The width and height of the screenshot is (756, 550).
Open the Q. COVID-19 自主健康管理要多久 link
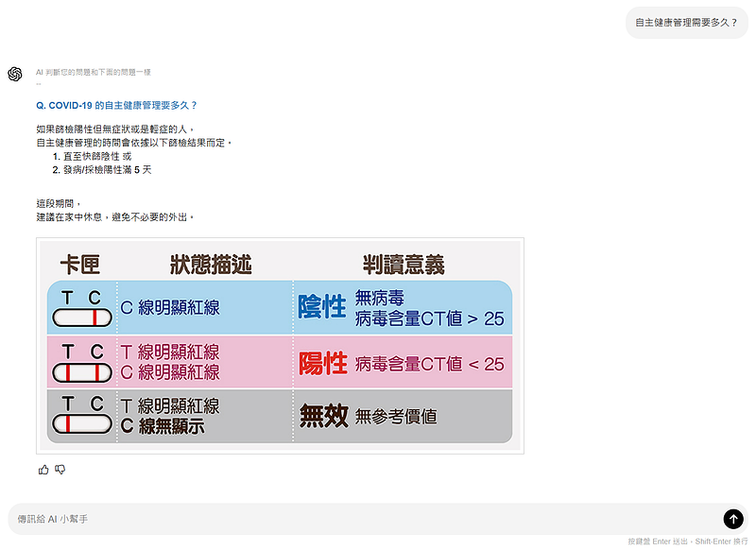(116, 105)
